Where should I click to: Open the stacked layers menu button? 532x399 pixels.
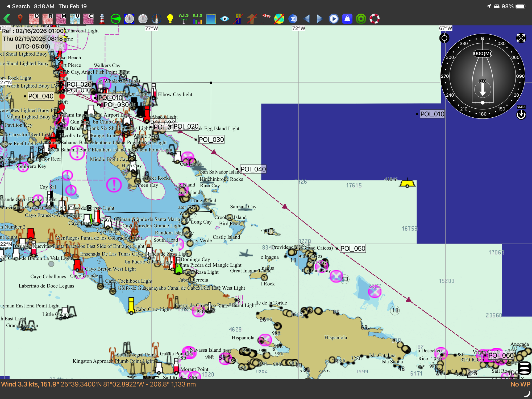point(524,368)
